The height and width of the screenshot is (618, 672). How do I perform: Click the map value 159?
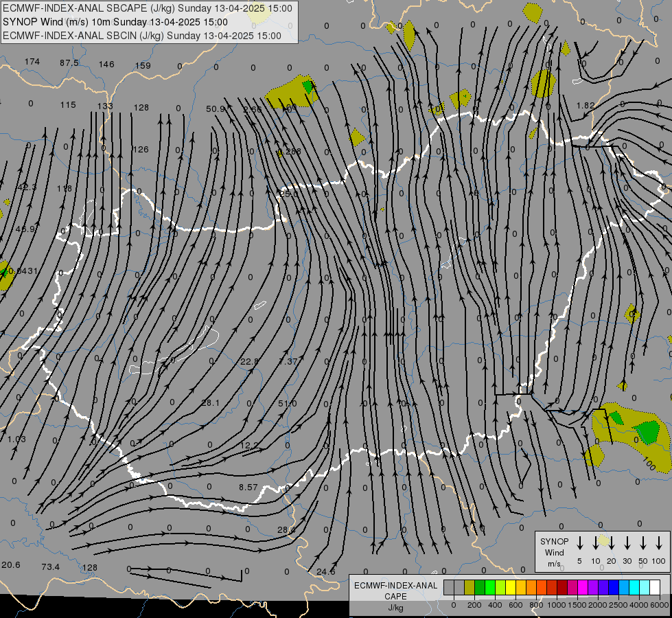(x=143, y=66)
